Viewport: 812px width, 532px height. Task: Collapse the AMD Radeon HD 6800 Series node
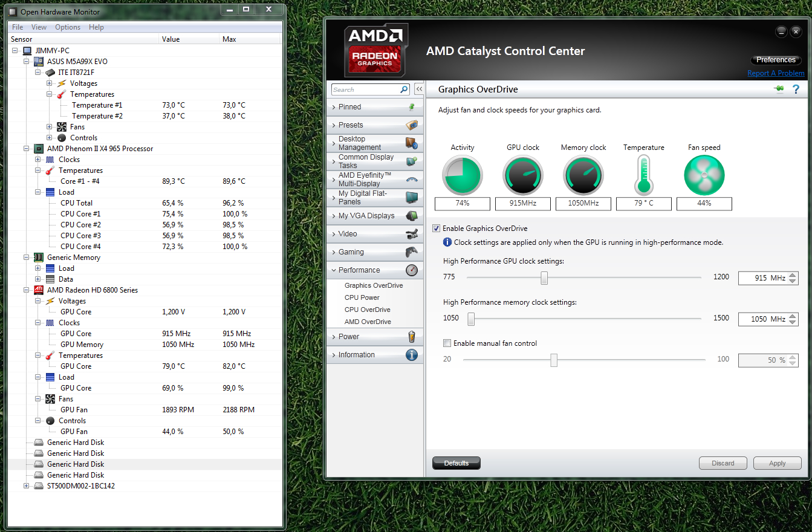[x=27, y=290]
